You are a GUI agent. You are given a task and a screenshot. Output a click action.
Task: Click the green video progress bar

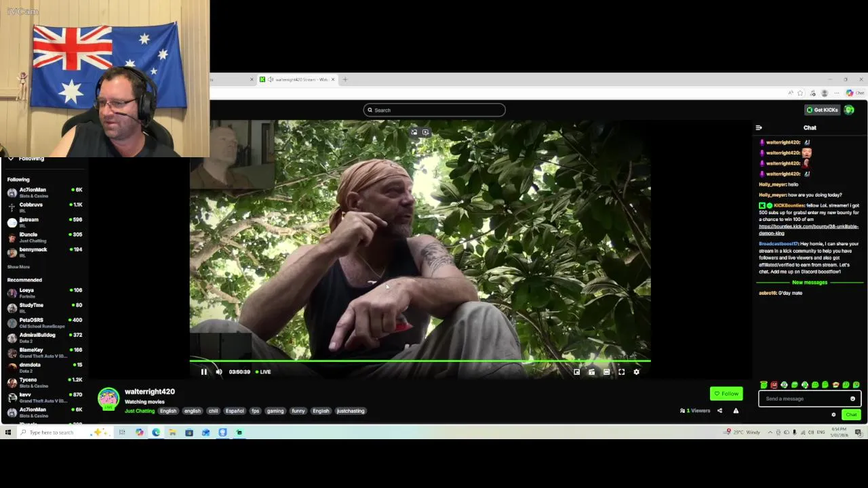(420, 361)
